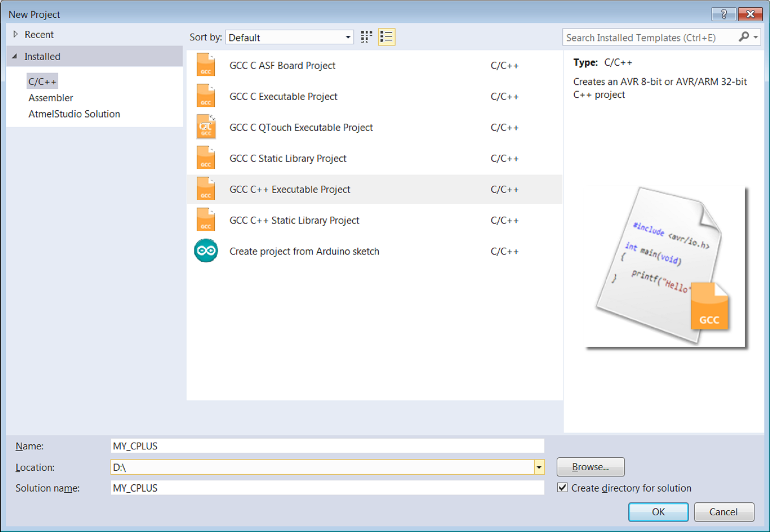770x532 pixels.
Task: Click the Location input field
Action: (322, 467)
